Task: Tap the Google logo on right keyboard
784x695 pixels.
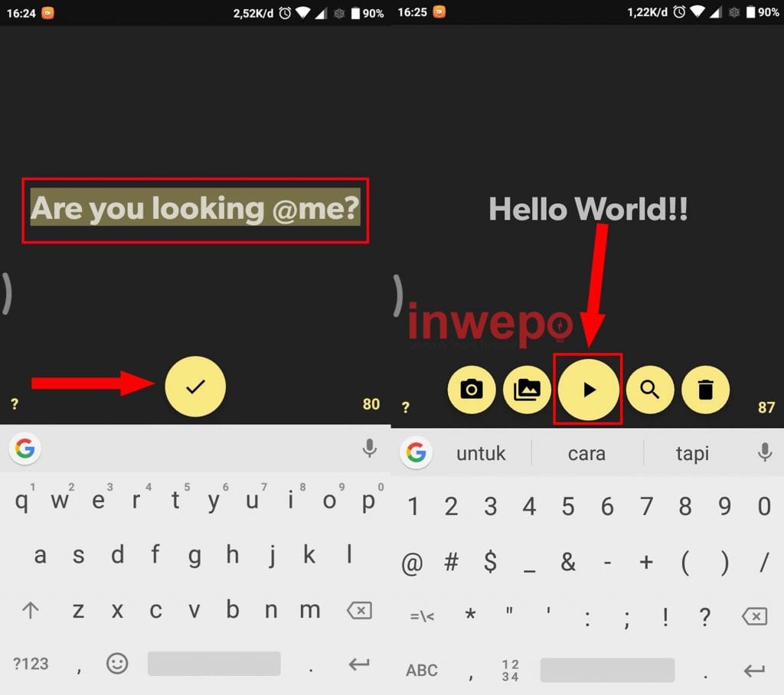Action: pyautogui.click(x=416, y=453)
